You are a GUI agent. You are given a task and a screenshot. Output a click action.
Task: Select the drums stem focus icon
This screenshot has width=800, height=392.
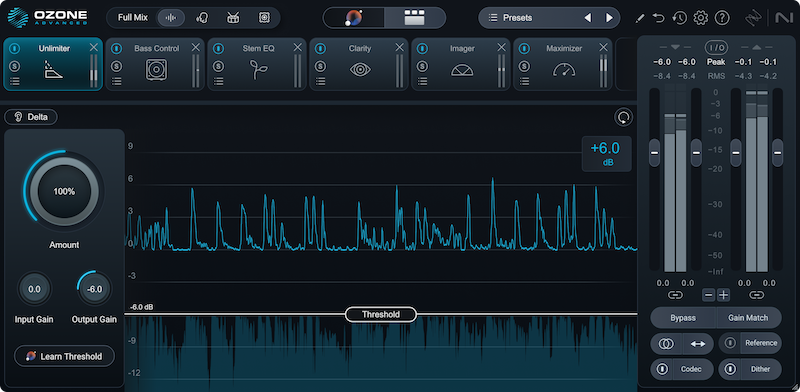point(233,18)
